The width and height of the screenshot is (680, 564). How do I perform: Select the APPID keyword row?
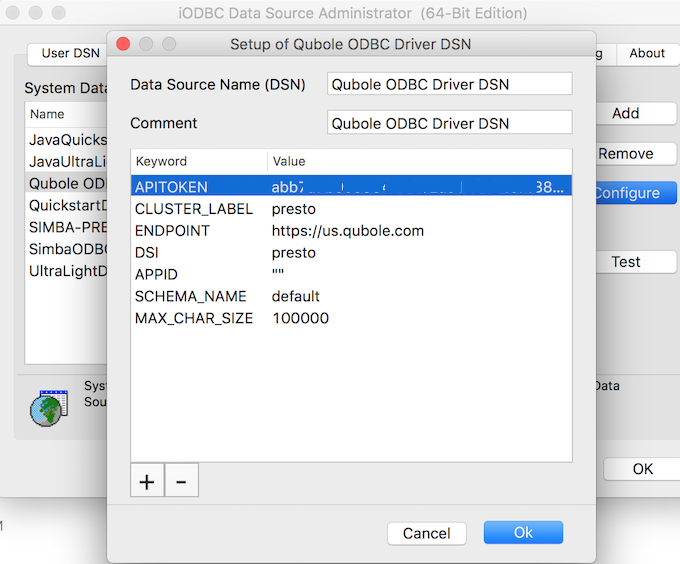point(351,274)
